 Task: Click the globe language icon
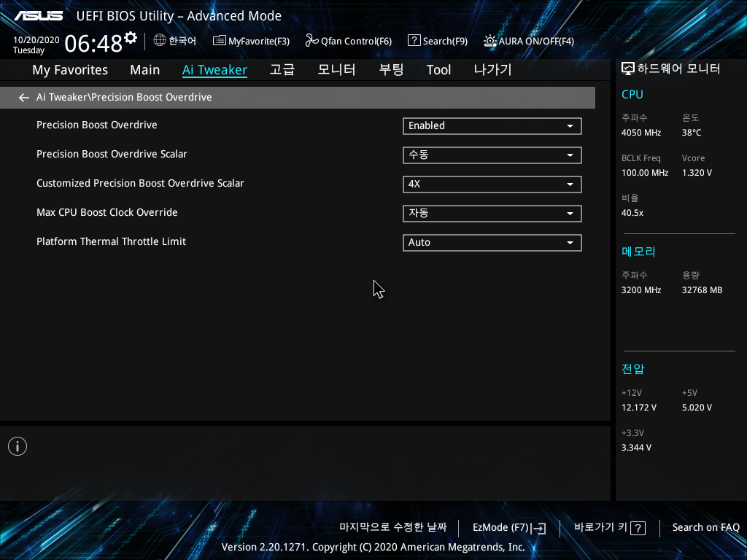pos(160,41)
